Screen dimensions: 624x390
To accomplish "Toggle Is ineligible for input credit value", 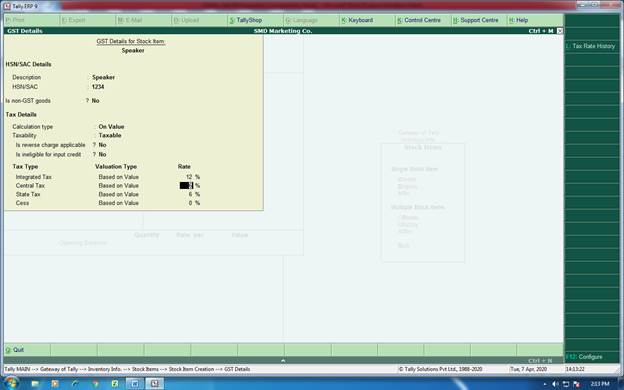I will (x=102, y=154).
